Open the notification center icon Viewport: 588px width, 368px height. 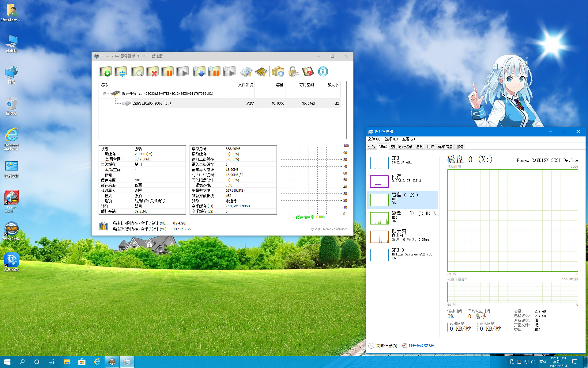(x=575, y=362)
